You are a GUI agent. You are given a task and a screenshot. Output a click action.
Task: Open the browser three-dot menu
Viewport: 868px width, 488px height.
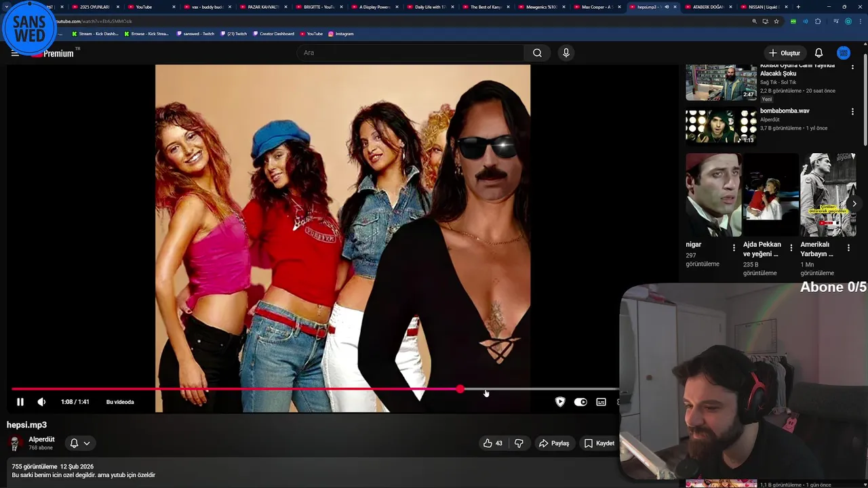tap(861, 21)
